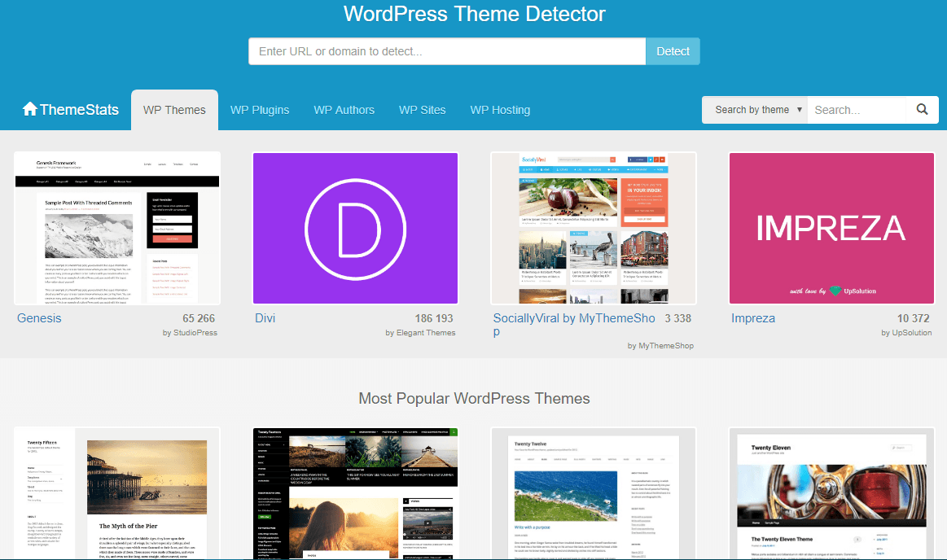Go to the WP Authors tab

344,110
